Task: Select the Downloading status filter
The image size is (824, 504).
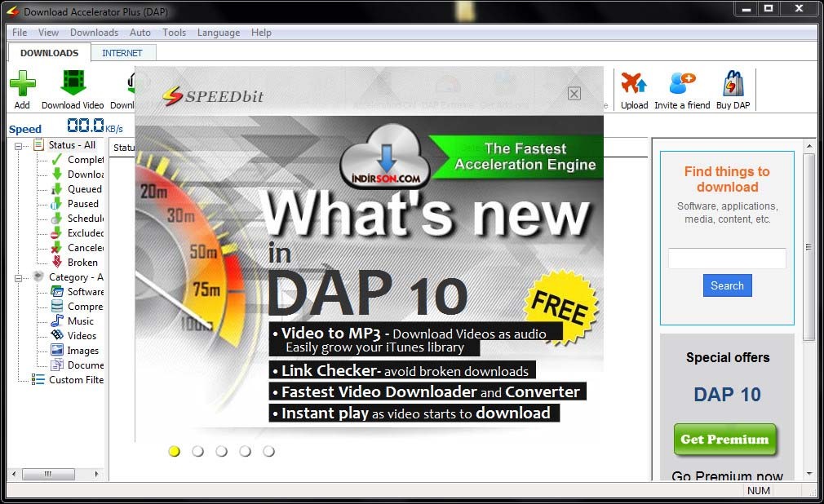Action: [x=78, y=175]
